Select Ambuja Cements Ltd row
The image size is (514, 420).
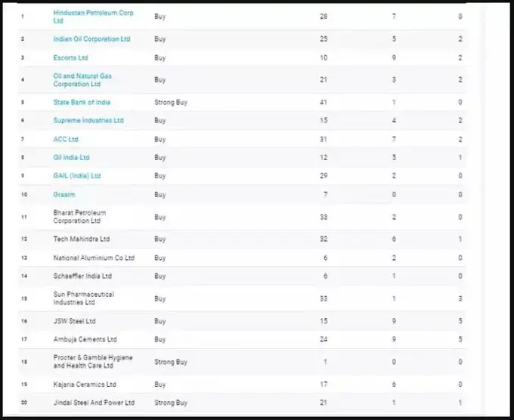coord(85,339)
